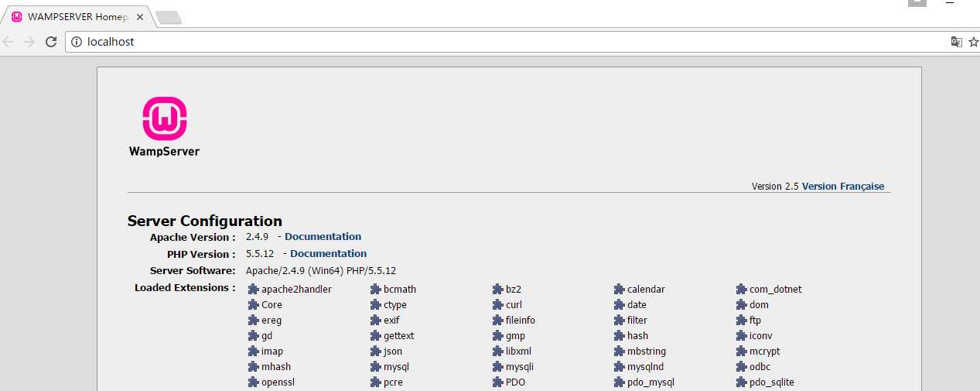
Task: Click the puzzle icon next to ctype
Action: tap(376, 305)
